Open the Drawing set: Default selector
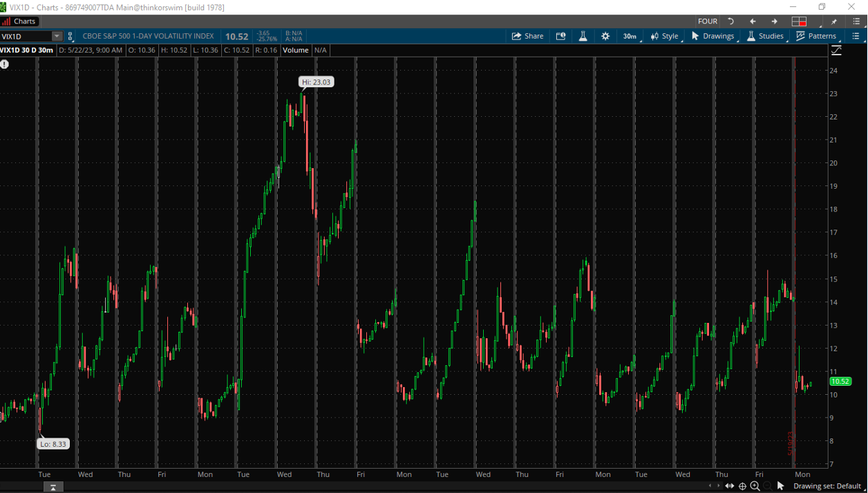The image size is (868, 493). click(x=827, y=486)
